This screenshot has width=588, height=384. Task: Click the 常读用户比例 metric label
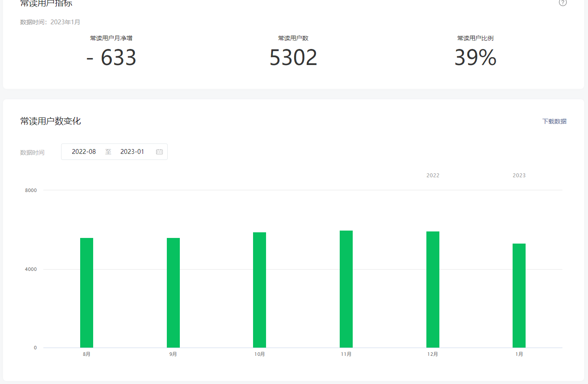pos(475,38)
